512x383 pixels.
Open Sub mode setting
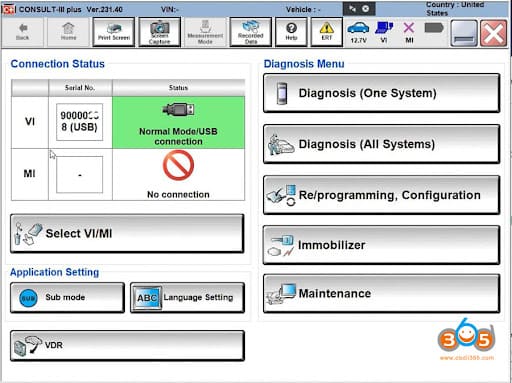(67, 297)
